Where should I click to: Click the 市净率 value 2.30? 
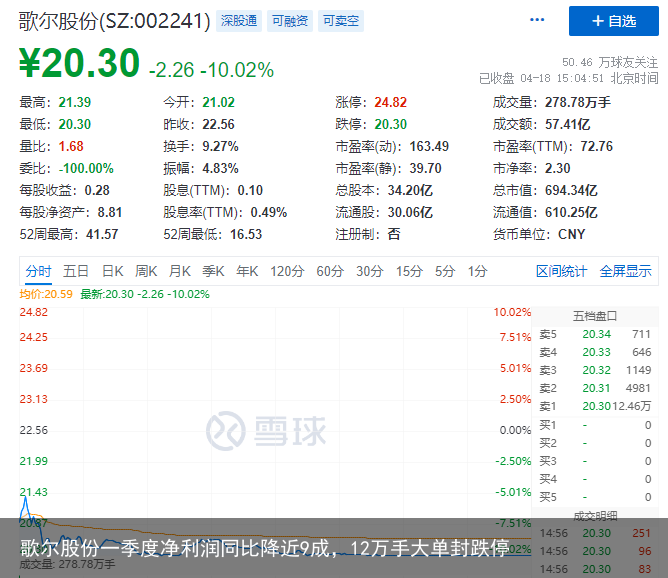[x=558, y=168]
